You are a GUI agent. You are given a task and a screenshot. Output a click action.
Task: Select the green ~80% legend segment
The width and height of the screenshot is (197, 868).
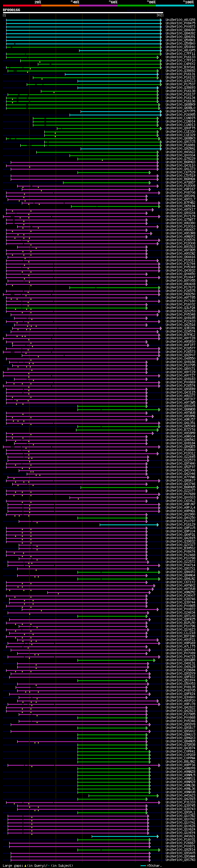(x=137, y=6)
